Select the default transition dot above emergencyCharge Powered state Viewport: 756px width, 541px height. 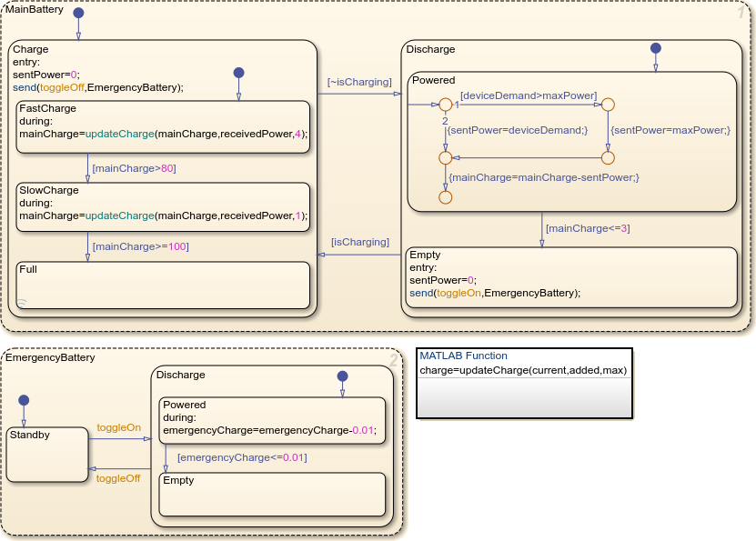(342, 376)
